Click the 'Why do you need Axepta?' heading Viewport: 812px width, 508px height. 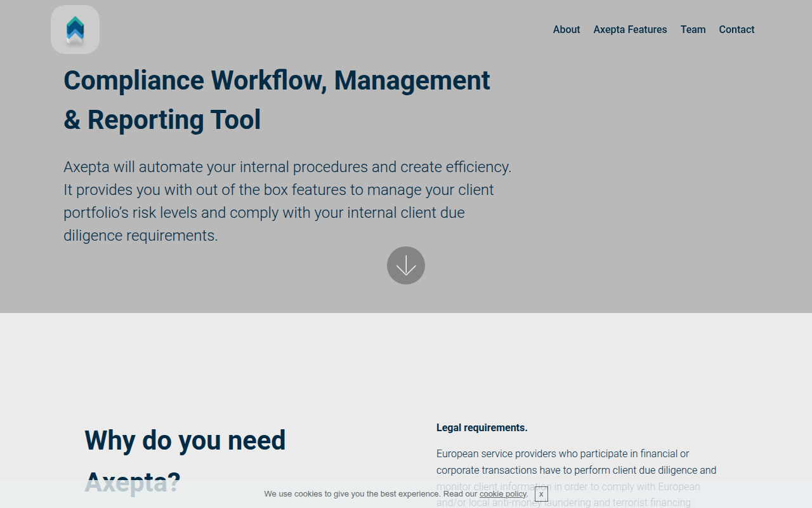(185, 461)
